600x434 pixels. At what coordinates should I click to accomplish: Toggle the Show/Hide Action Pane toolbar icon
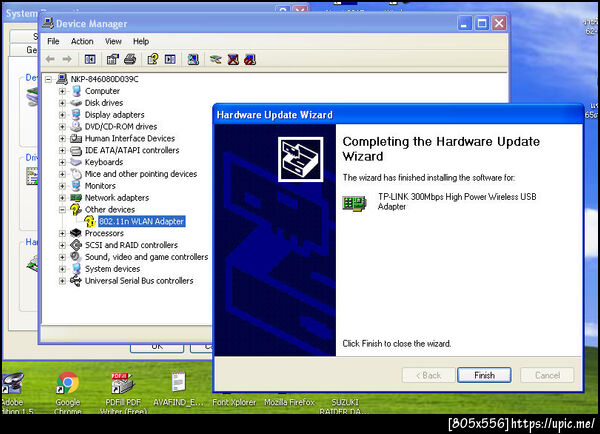pyautogui.click(x=170, y=59)
